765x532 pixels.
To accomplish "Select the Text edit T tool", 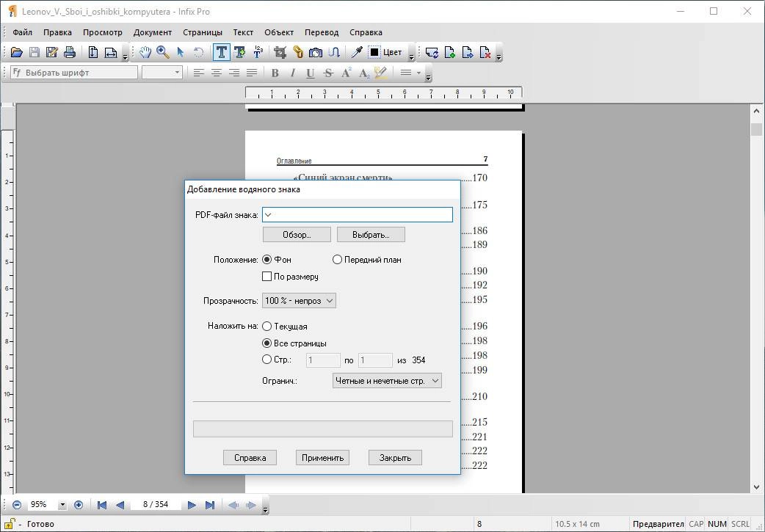I will pyautogui.click(x=222, y=52).
